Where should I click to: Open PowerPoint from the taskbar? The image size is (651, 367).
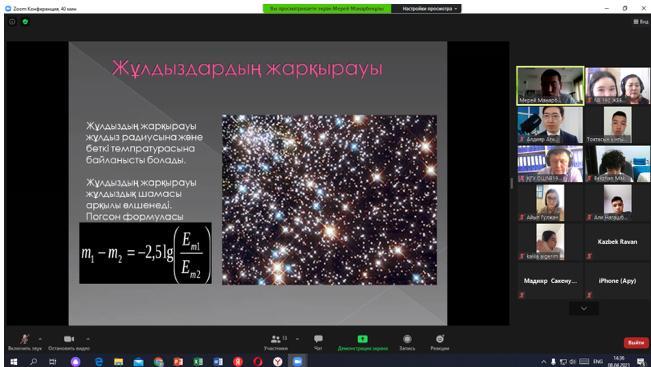pyautogui.click(x=178, y=362)
